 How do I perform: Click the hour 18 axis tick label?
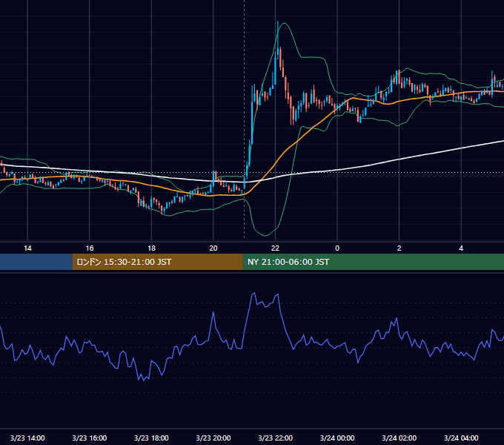(151, 248)
